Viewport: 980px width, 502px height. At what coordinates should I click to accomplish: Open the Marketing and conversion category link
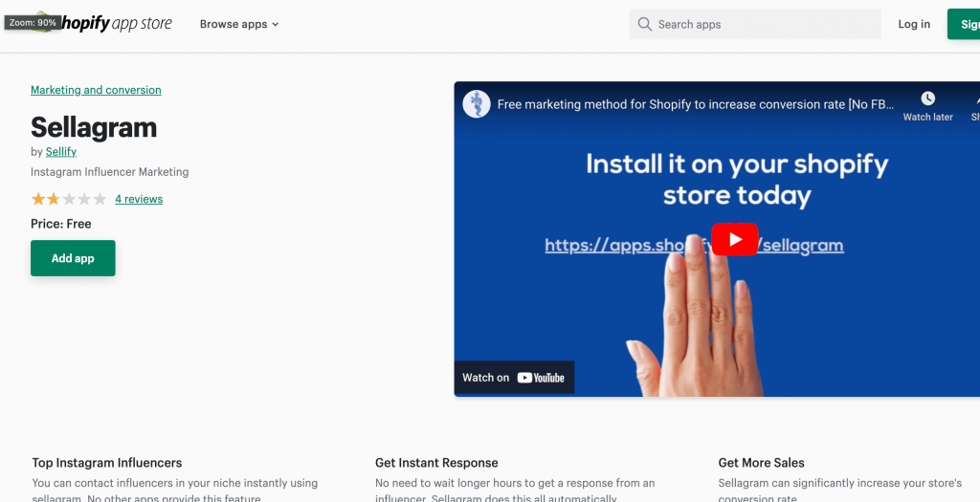[x=96, y=90]
